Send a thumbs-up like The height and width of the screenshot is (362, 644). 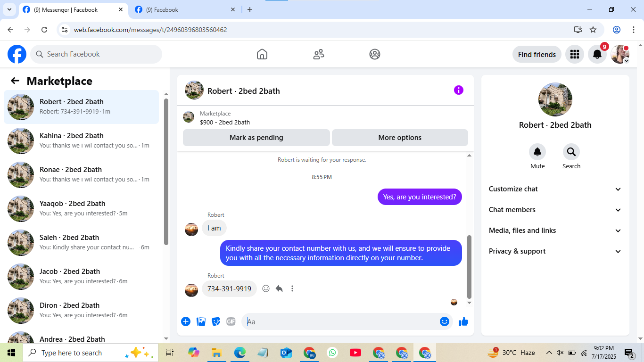pyautogui.click(x=463, y=321)
